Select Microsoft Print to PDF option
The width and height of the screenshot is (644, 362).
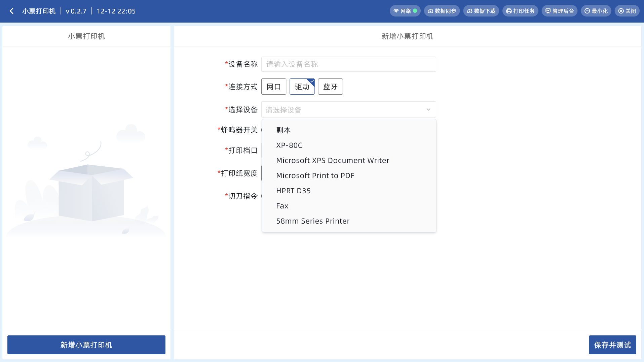(x=315, y=176)
